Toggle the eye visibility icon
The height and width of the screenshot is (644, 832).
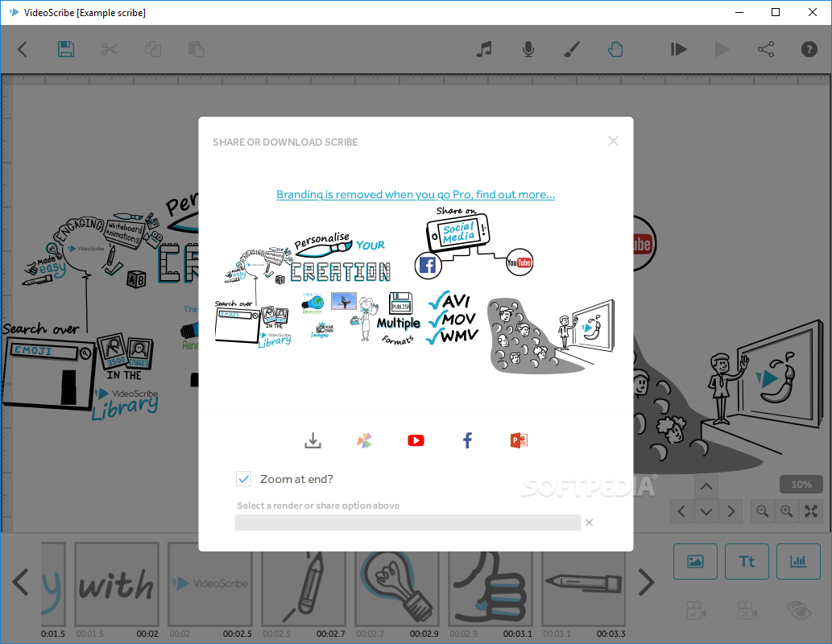pos(798,610)
